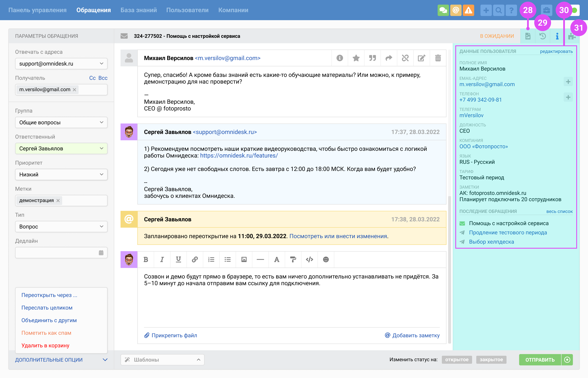
Task: Delete the message with the trash icon
Action: (438, 58)
